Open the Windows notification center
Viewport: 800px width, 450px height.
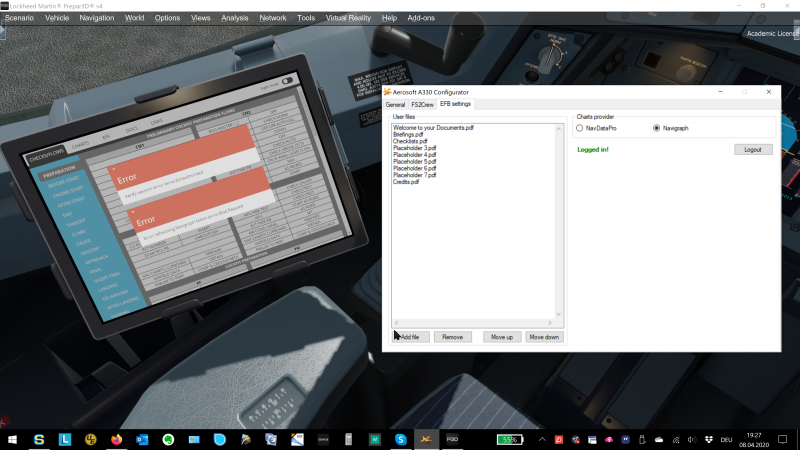(783, 439)
